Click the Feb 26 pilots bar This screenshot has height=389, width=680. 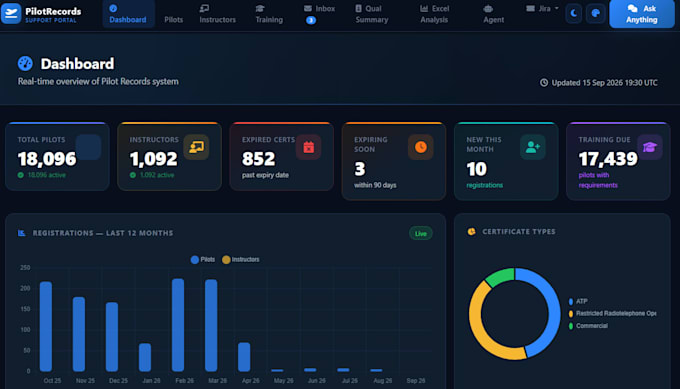point(178,325)
